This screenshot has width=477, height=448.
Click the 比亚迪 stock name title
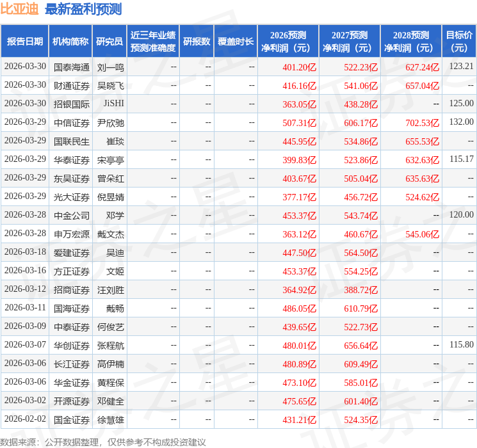(x=19, y=9)
